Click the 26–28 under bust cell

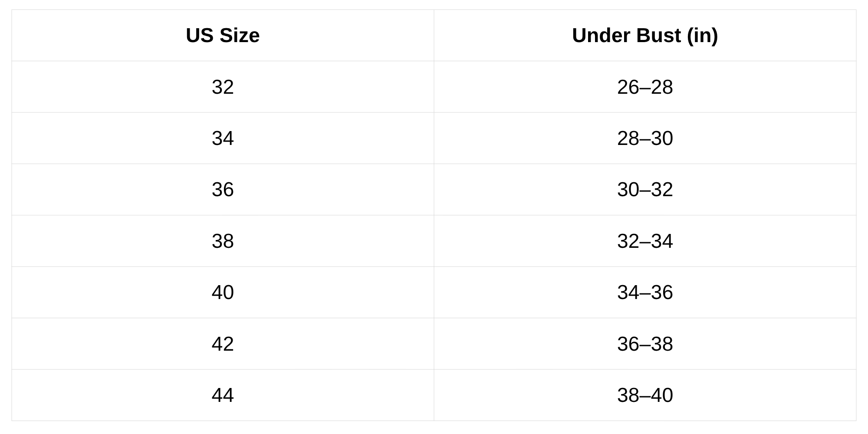pos(645,87)
